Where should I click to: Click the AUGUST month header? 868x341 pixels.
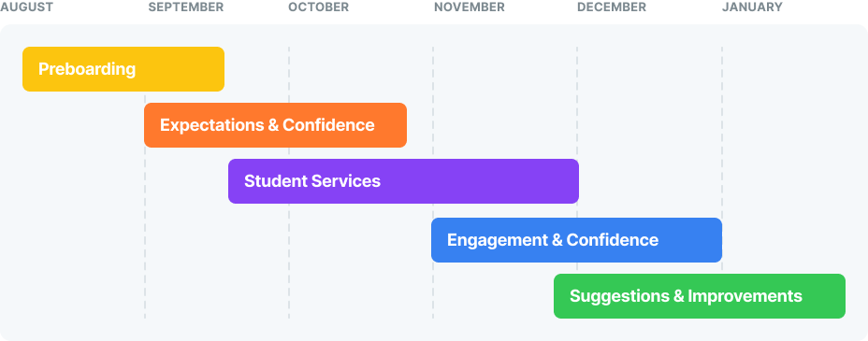(26, 7)
